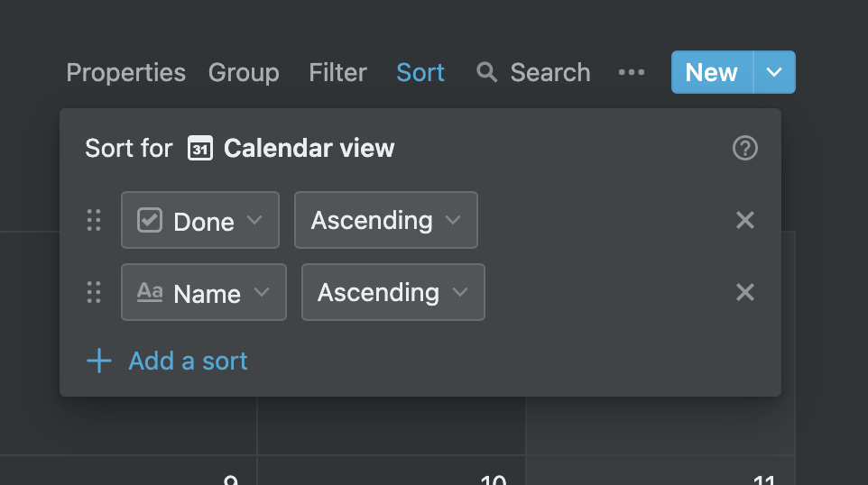Open the Properties menu
This screenshot has width=868, height=485.
point(125,72)
